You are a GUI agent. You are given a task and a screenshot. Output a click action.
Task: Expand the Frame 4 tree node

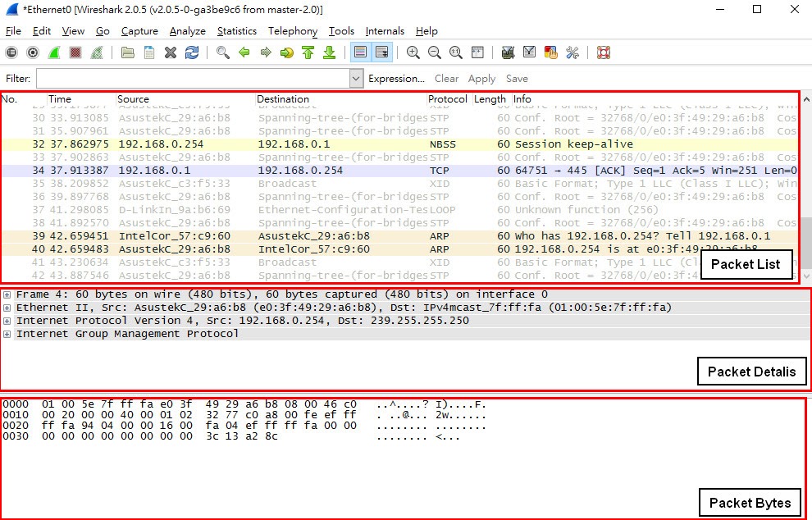pos(7,294)
